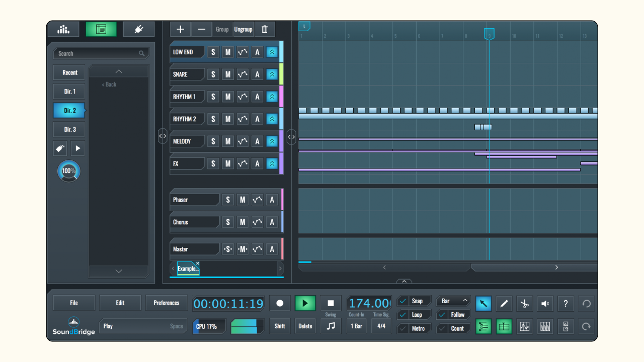Image resolution: width=644 pixels, height=362 pixels.
Task: Click the green Play button
Action: tap(305, 303)
